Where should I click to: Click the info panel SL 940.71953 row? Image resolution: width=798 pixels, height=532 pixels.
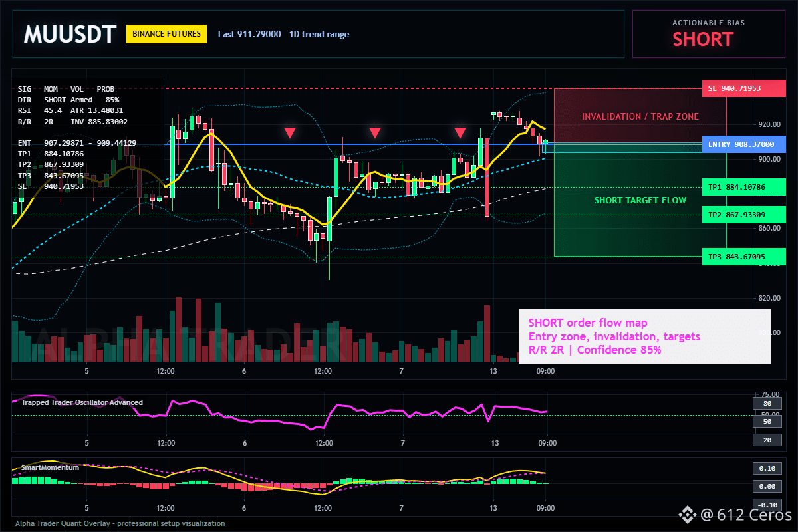tap(51, 186)
